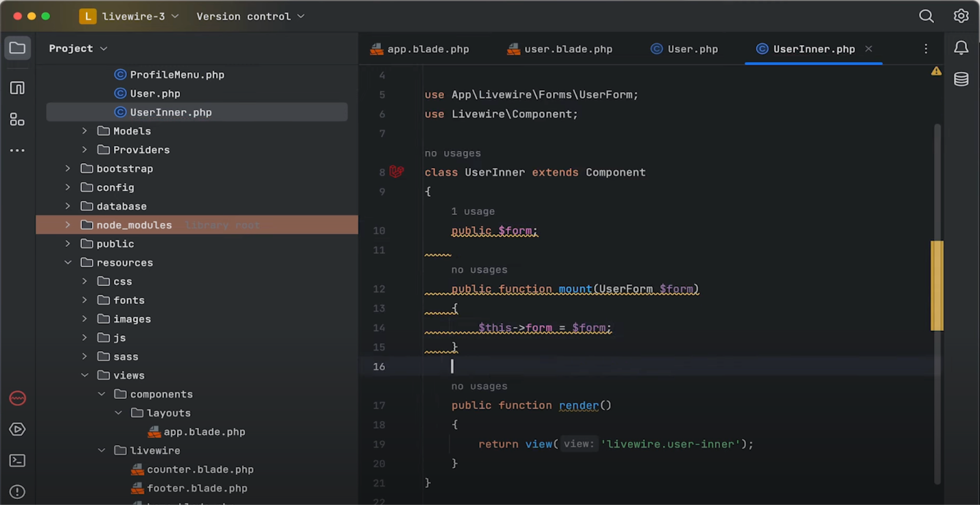
Task: Click the livewire-3 project badge icon
Action: [x=88, y=17]
